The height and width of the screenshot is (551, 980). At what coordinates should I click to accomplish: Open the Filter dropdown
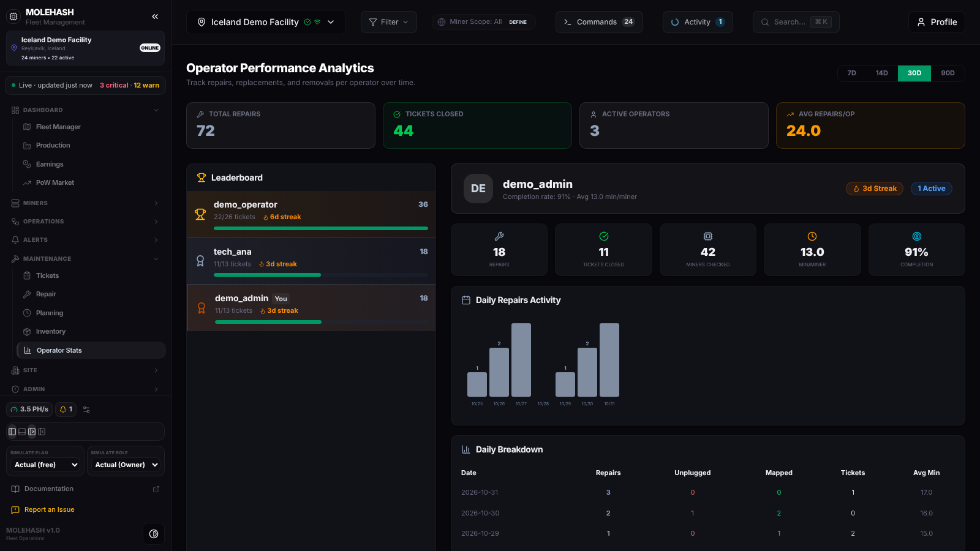[x=389, y=22]
